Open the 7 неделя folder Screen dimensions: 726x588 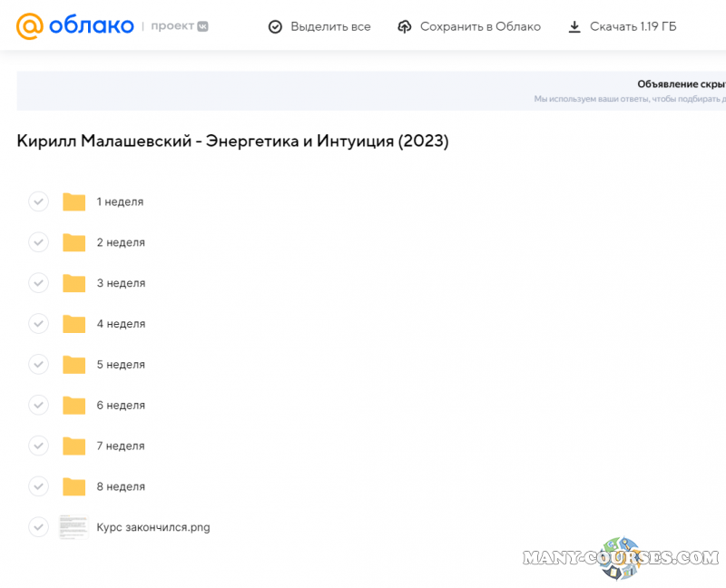click(121, 446)
